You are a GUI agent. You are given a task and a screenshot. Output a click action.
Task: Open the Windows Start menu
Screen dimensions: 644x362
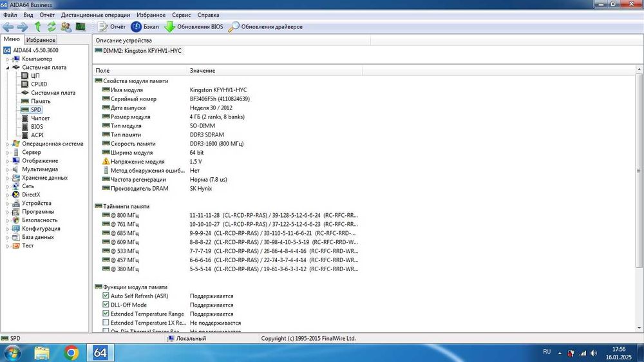[12, 352]
